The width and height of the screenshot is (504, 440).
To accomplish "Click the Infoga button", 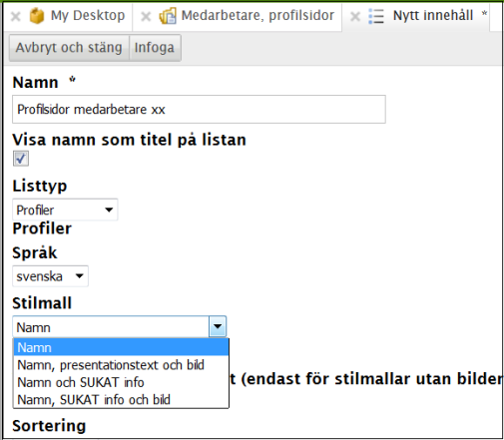I will tap(155, 48).
